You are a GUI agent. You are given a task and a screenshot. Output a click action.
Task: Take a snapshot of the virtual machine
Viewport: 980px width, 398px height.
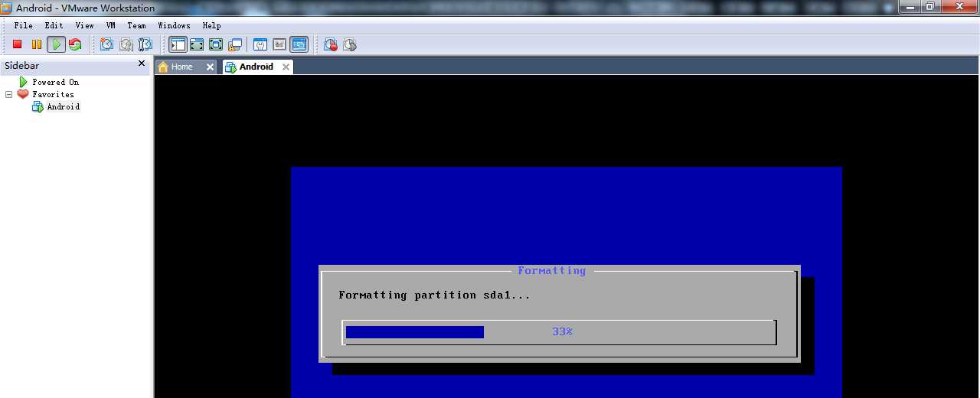point(107,44)
